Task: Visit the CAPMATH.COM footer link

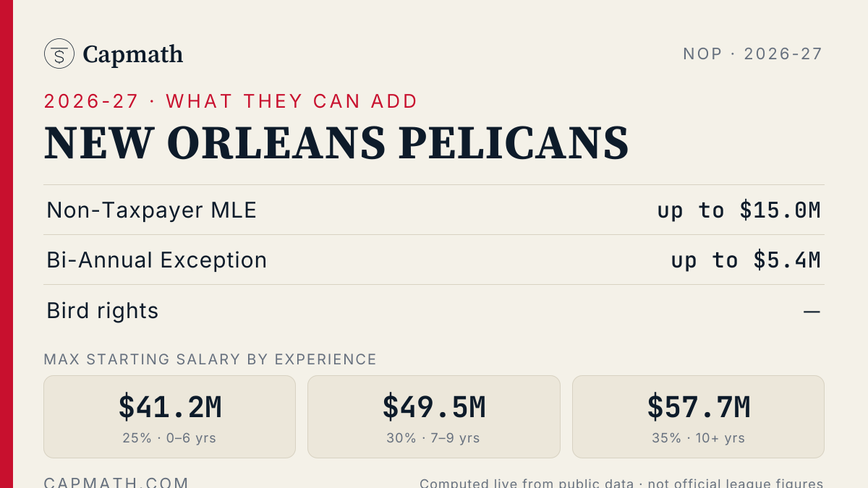Action: point(116,481)
